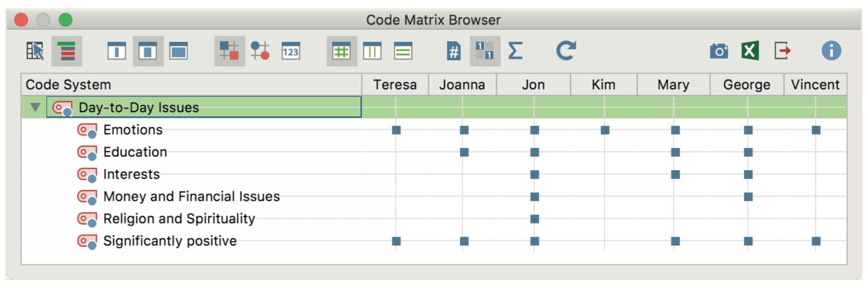Click the Interests square for Mary
The width and height of the screenshot is (868, 284).
click(x=676, y=174)
